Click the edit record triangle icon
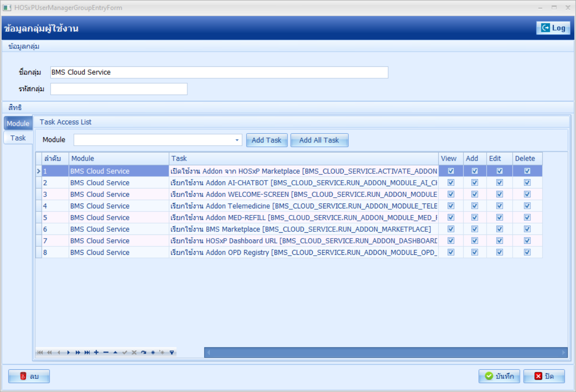 (115, 353)
